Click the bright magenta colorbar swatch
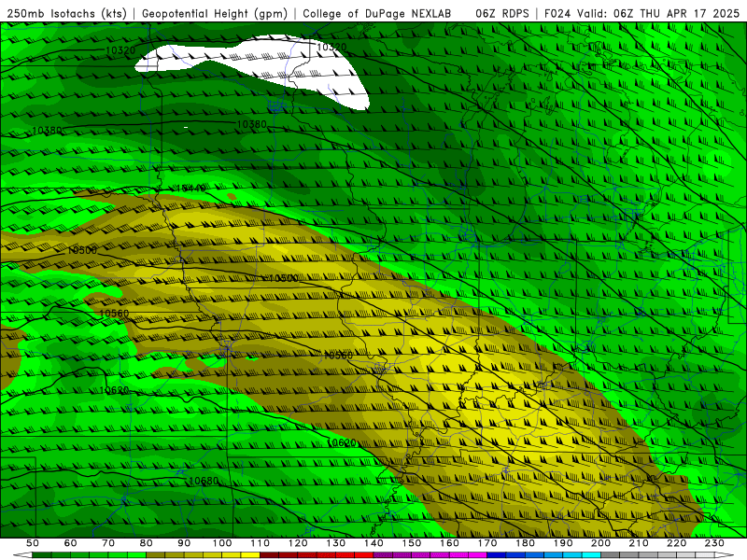Viewport: 747px width, 560px height. click(477, 555)
